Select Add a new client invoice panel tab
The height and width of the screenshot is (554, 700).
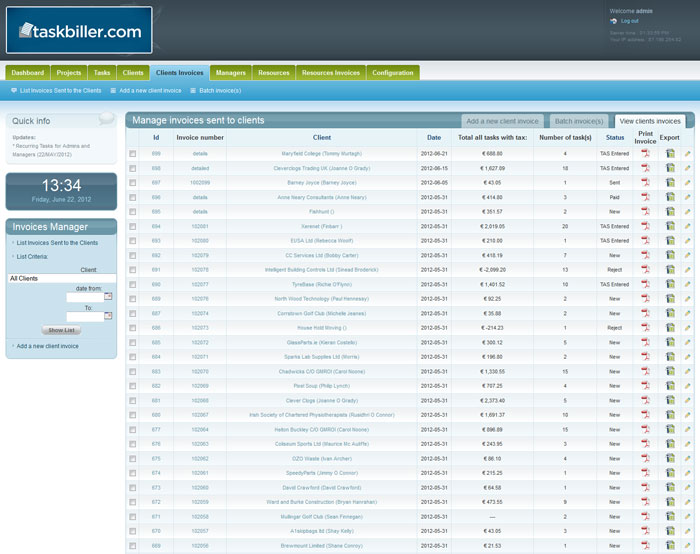click(502, 121)
